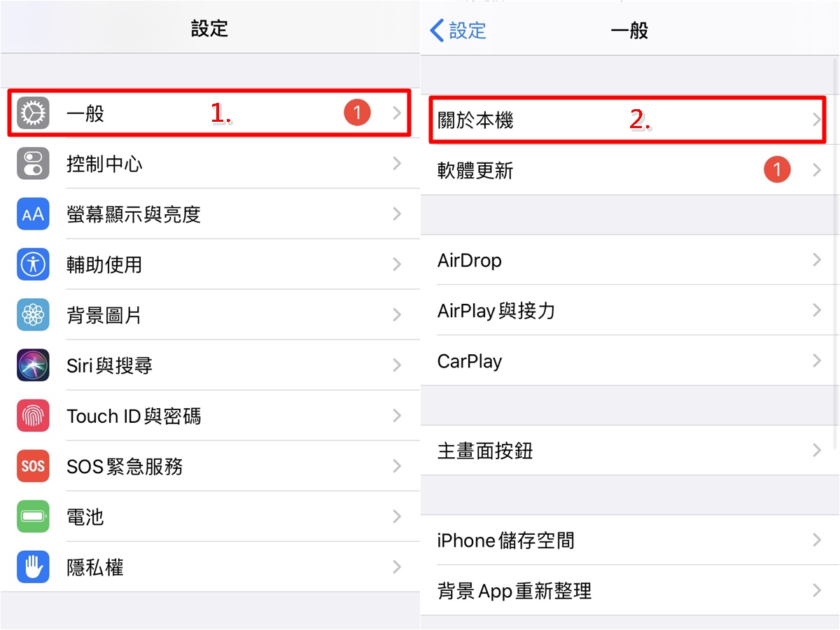Image resolution: width=840 pixels, height=630 pixels.
Task: Tap the chevron beside AirDrop
Action: 816,260
